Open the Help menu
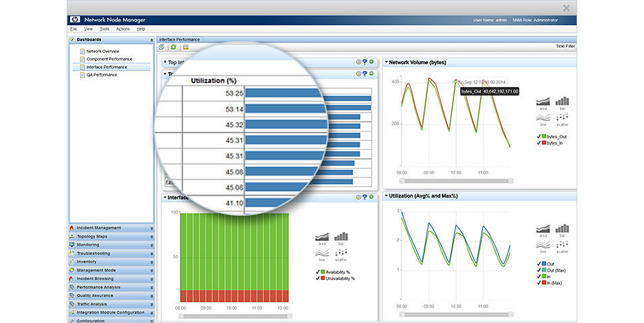The height and width of the screenshot is (323, 644). point(141,29)
